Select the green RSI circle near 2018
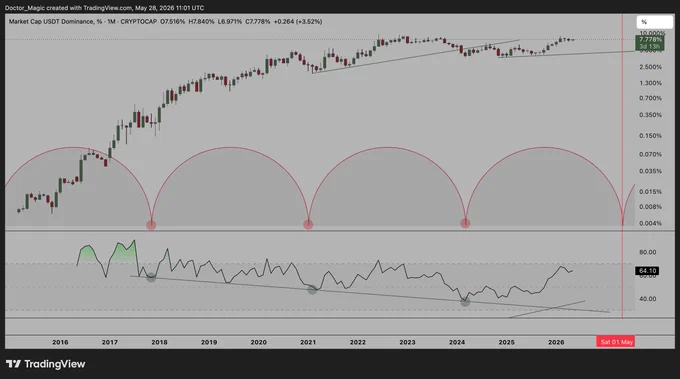 point(150,278)
